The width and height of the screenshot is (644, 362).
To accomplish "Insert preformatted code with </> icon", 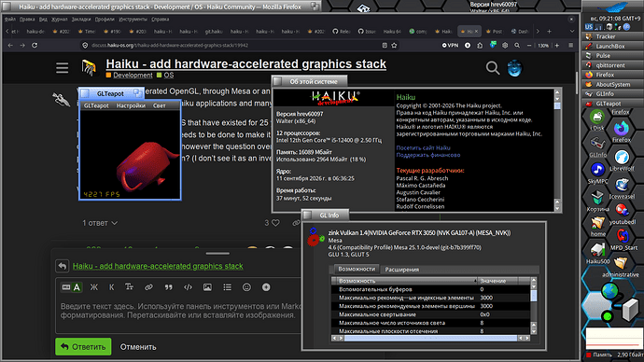I will point(188,287).
